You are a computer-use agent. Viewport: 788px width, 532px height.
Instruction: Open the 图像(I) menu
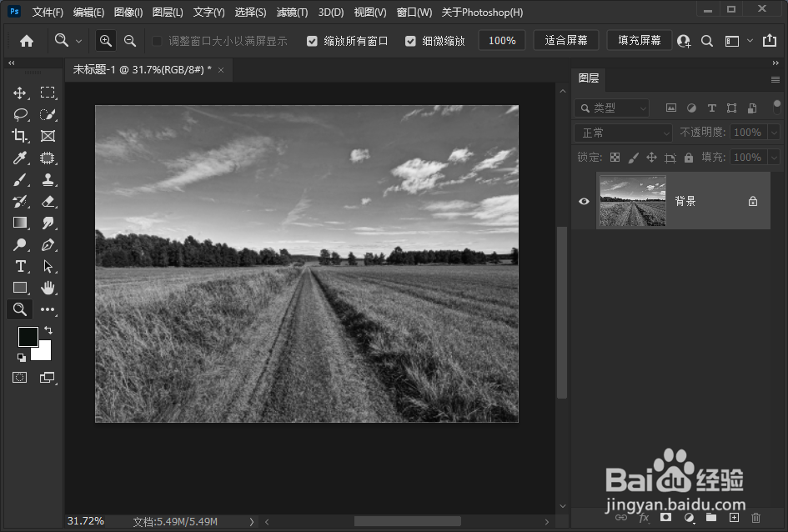click(128, 12)
